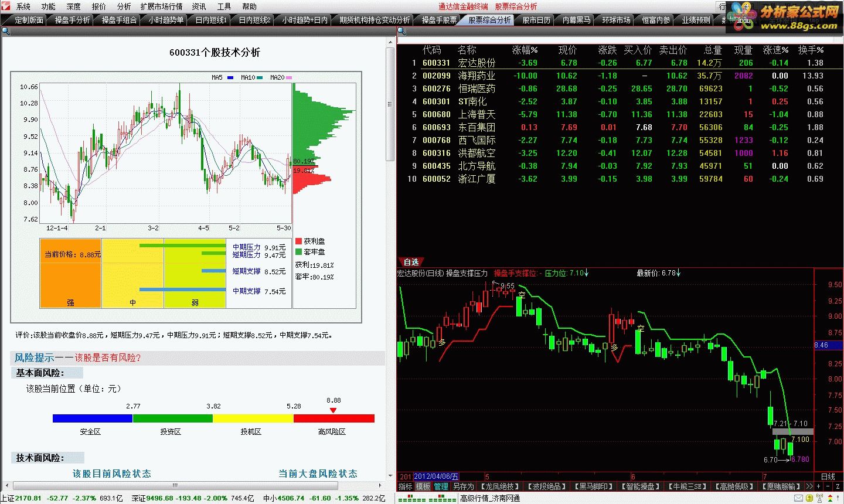Click the red 高风险区 segment of risk bar
This screenshot has width=844, height=504.
333,418
